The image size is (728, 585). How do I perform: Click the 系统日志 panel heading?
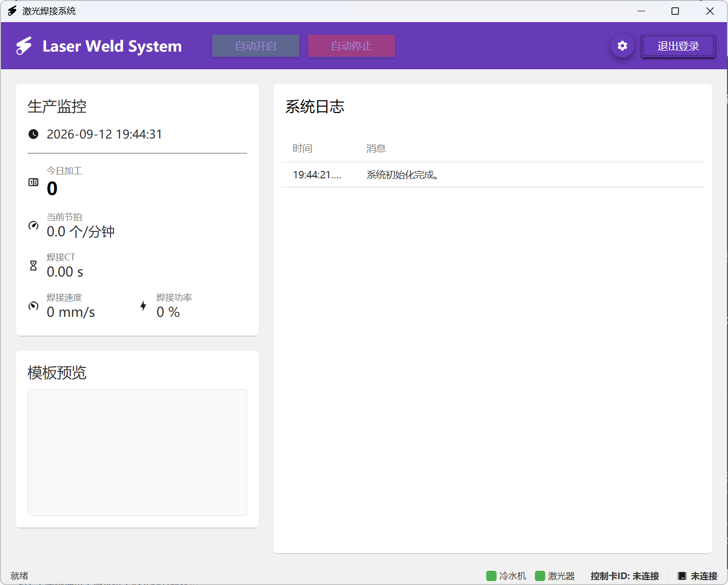click(315, 106)
